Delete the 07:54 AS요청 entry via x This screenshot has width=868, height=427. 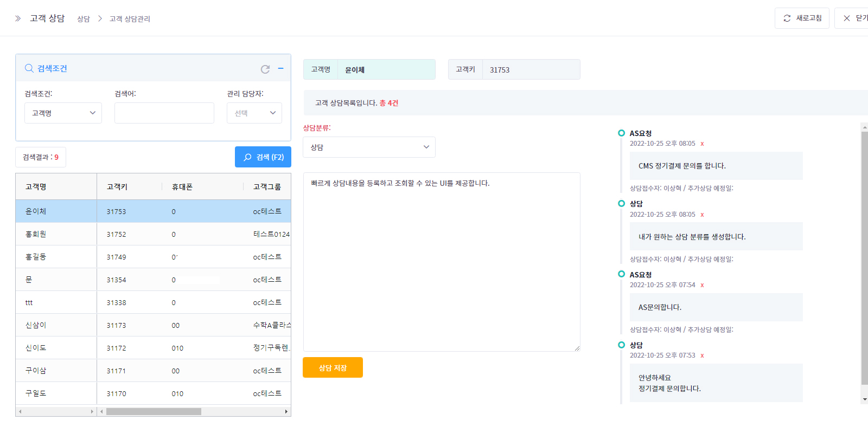702,286
